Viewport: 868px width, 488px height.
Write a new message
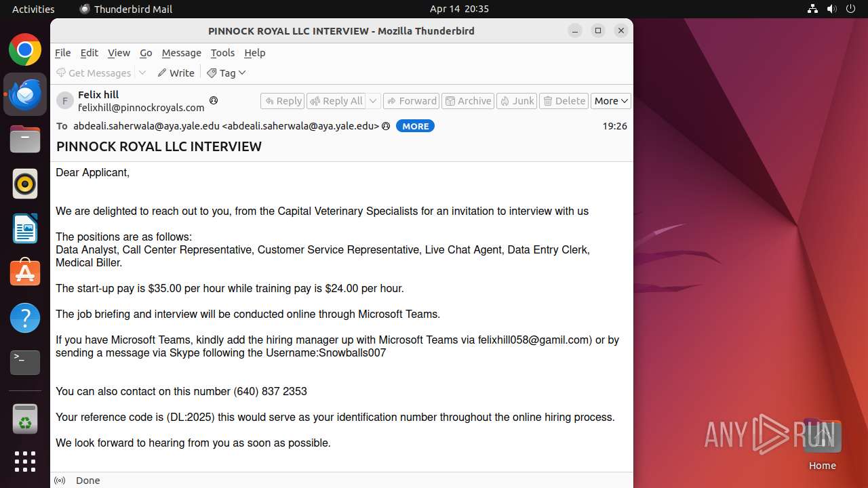coord(176,73)
